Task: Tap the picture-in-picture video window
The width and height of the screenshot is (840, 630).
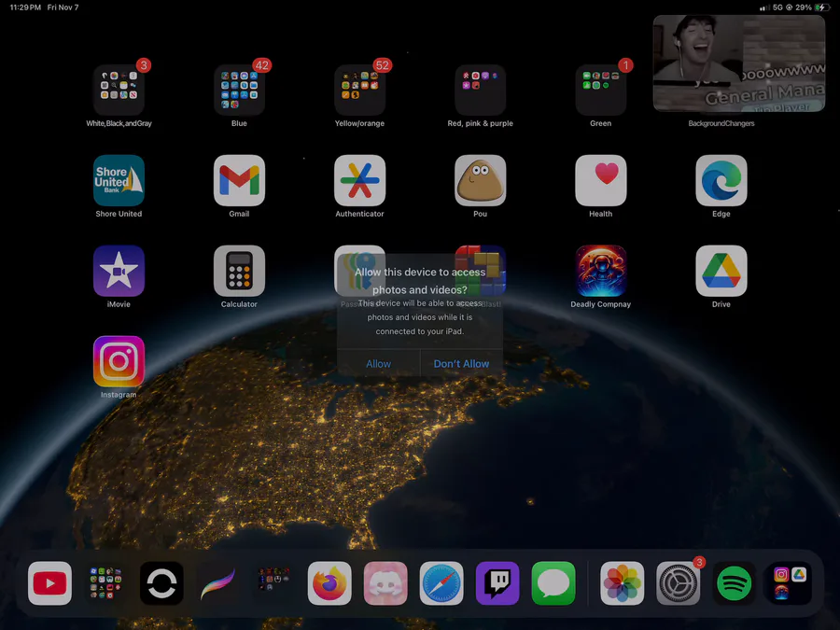Action: [739, 63]
